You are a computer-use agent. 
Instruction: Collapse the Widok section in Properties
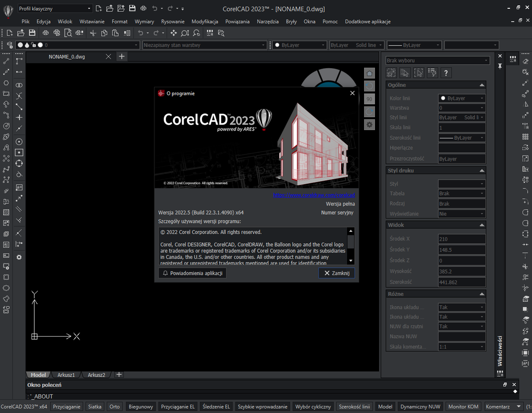481,225
